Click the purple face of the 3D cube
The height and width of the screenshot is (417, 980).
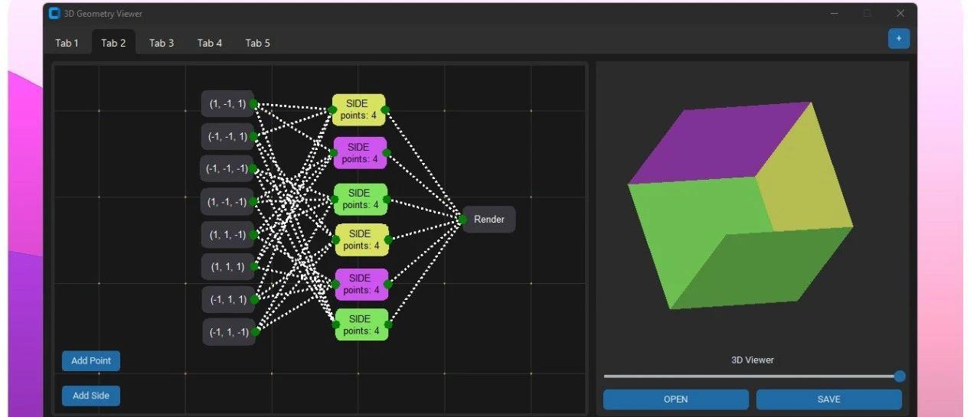(x=720, y=144)
